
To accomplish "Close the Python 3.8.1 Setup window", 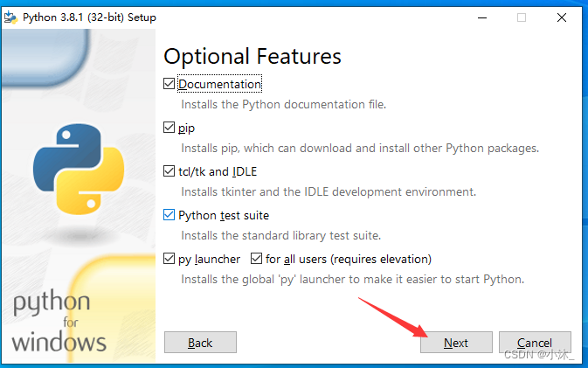I will [562, 17].
